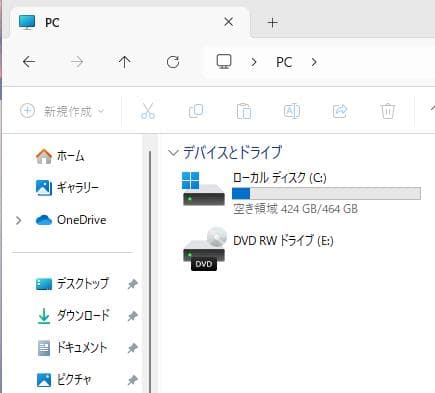
Task: Open ドキュメント quick access folder
Action: click(x=82, y=348)
